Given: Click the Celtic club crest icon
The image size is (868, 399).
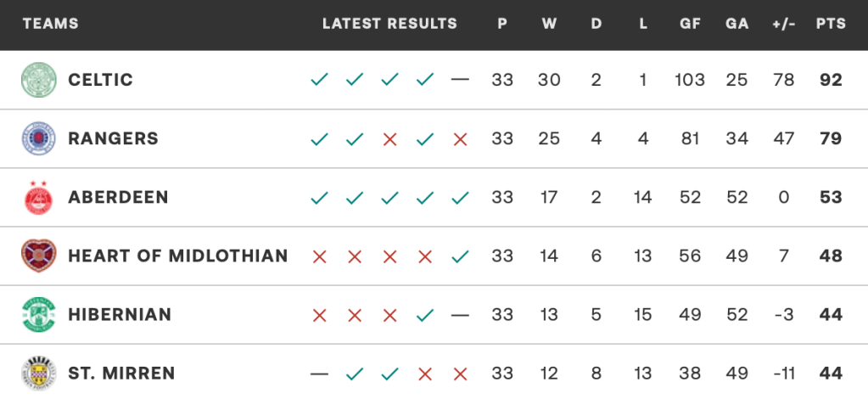Looking at the screenshot, I should (x=39, y=80).
